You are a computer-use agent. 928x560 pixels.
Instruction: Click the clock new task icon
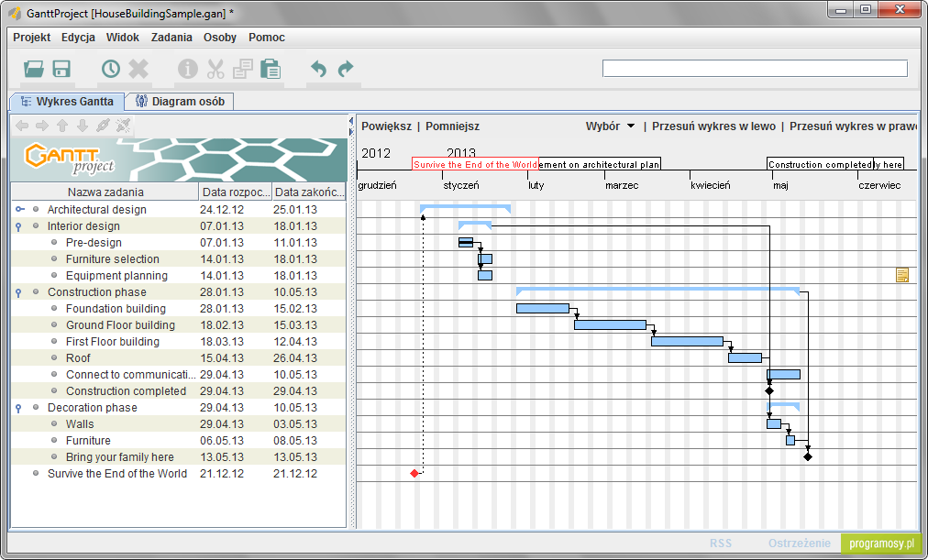110,69
